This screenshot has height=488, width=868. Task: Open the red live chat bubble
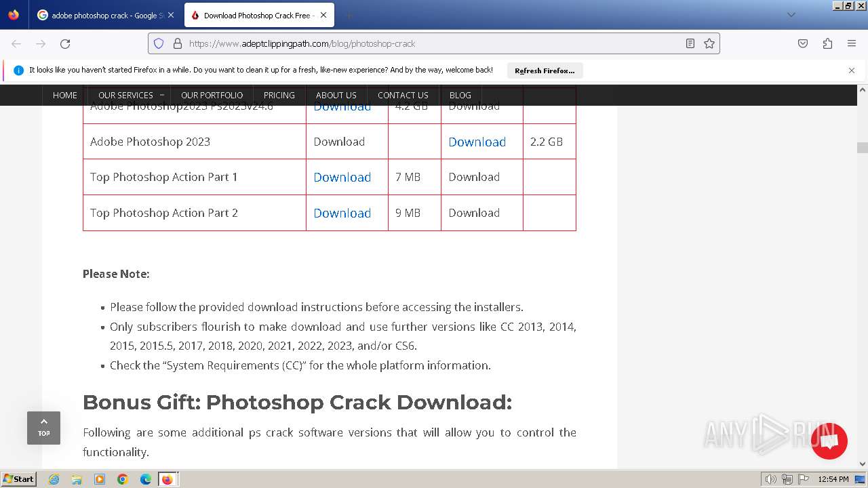(x=829, y=441)
